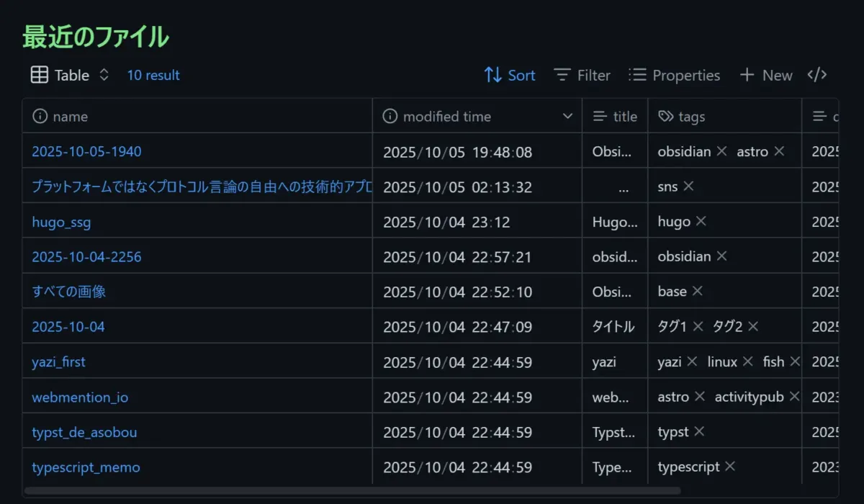
Task: Create a New entry
Action: click(766, 75)
